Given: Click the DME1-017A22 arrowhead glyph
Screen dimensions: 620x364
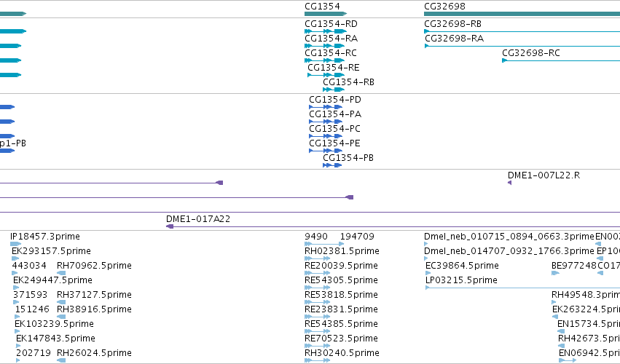Looking at the screenshot, I should click(x=170, y=226).
